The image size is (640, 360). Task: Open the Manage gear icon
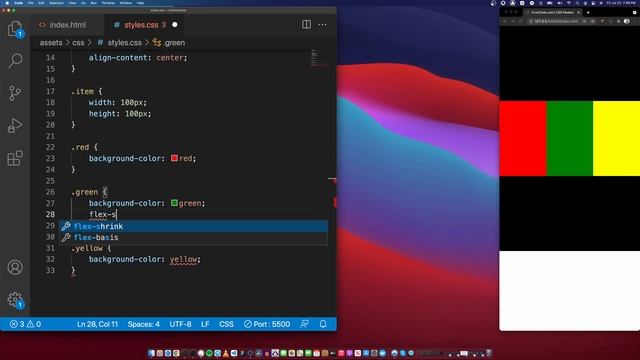(15, 300)
